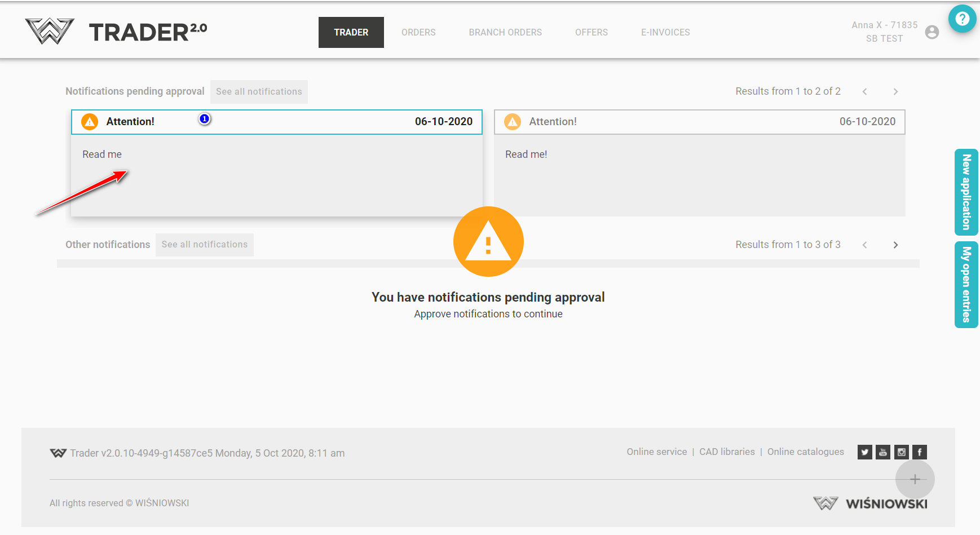Open the New application side panel
This screenshot has width=980, height=535.
[966, 192]
